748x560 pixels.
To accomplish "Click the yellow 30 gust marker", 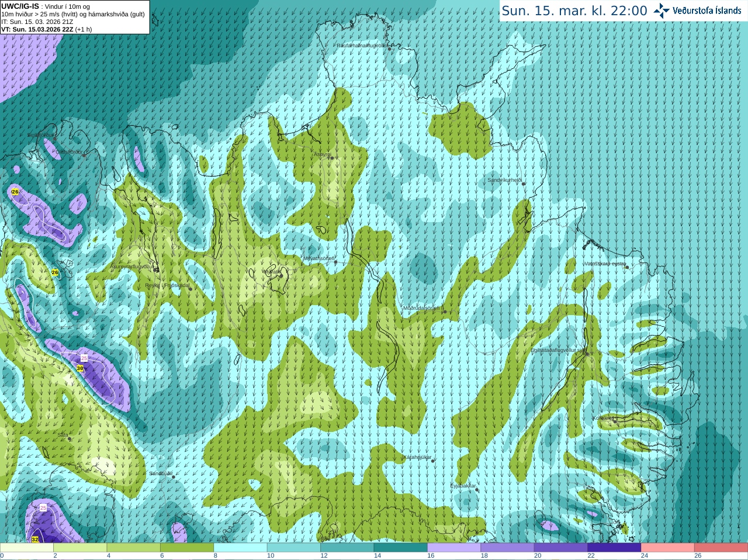I will tap(80, 368).
